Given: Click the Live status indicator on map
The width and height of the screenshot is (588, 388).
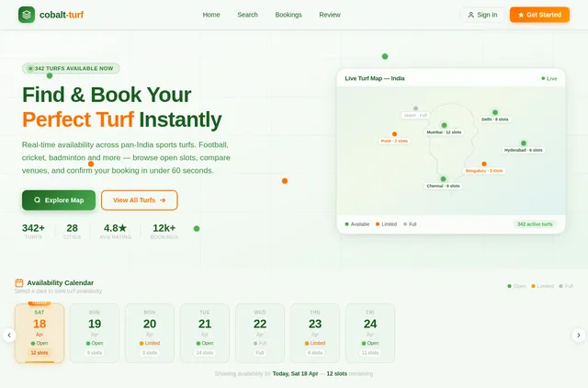Looking at the screenshot, I should [549, 78].
